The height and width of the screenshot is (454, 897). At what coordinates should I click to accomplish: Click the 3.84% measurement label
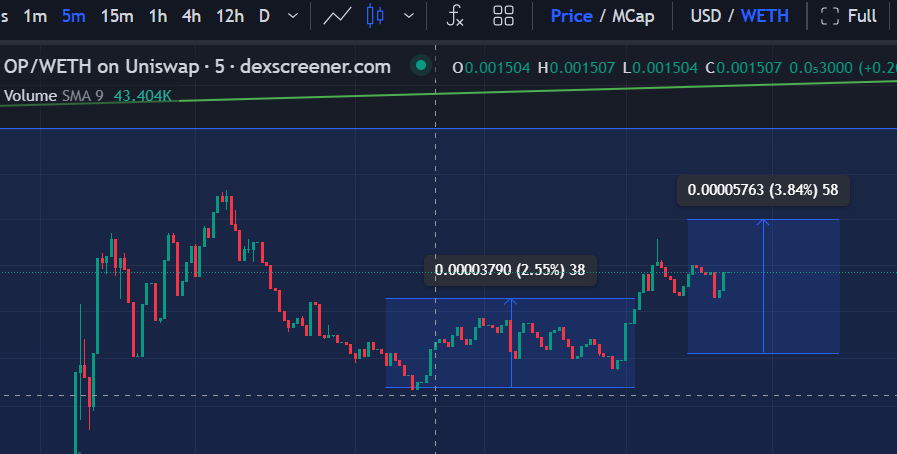[x=763, y=190]
